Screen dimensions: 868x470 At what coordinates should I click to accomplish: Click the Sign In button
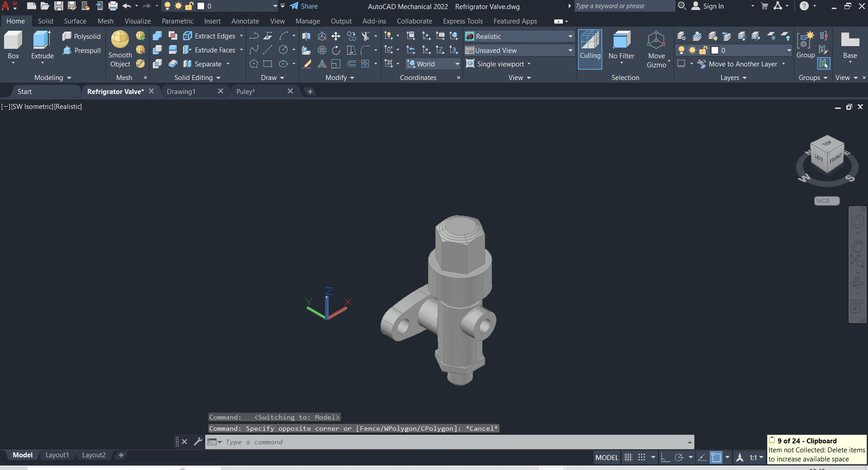(708, 6)
